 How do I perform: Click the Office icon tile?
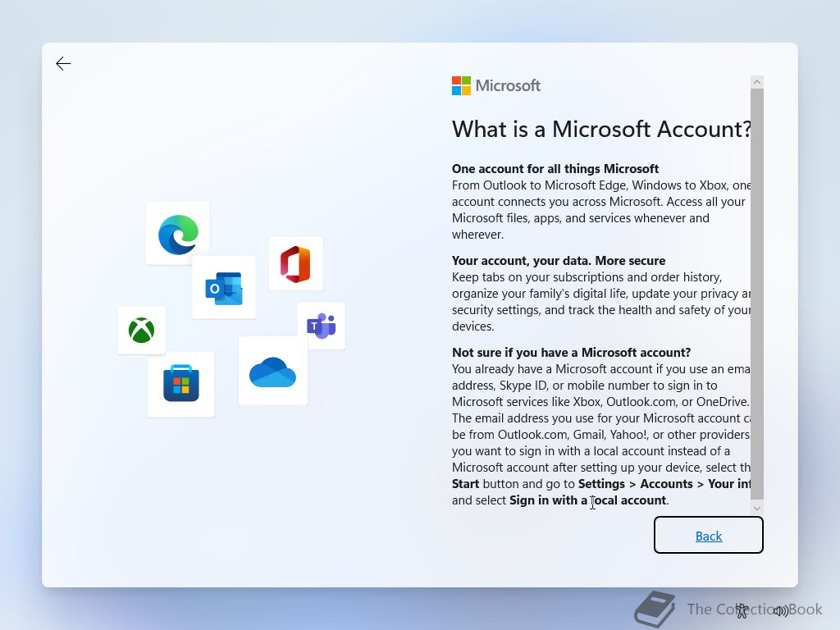(295, 263)
